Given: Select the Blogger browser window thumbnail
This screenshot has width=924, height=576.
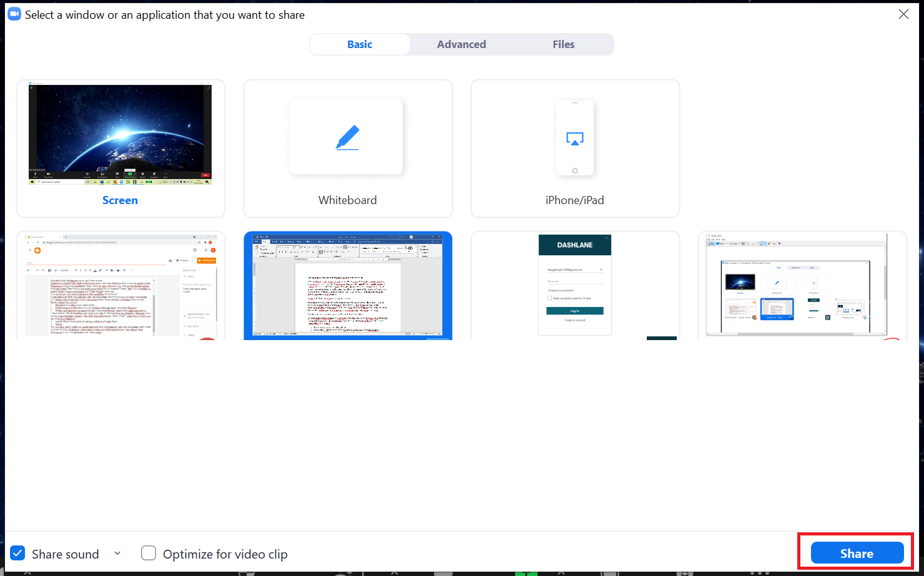Looking at the screenshot, I should click(x=120, y=286).
